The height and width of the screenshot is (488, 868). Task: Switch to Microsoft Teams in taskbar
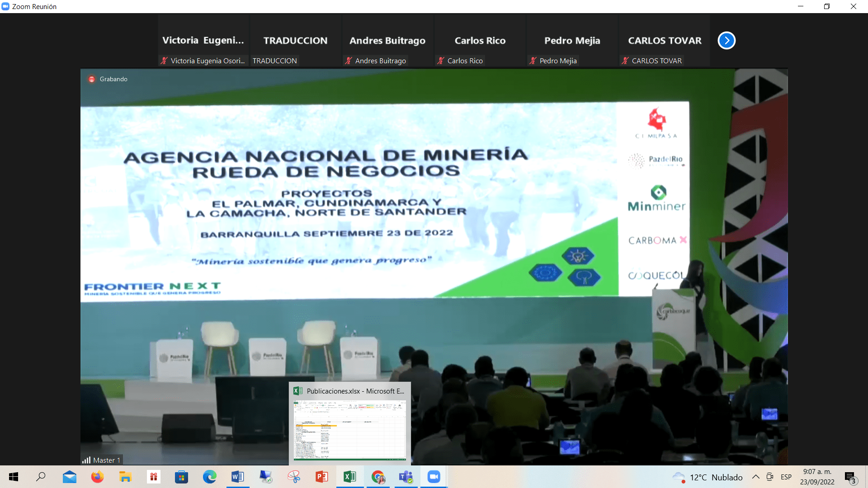(x=406, y=477)
